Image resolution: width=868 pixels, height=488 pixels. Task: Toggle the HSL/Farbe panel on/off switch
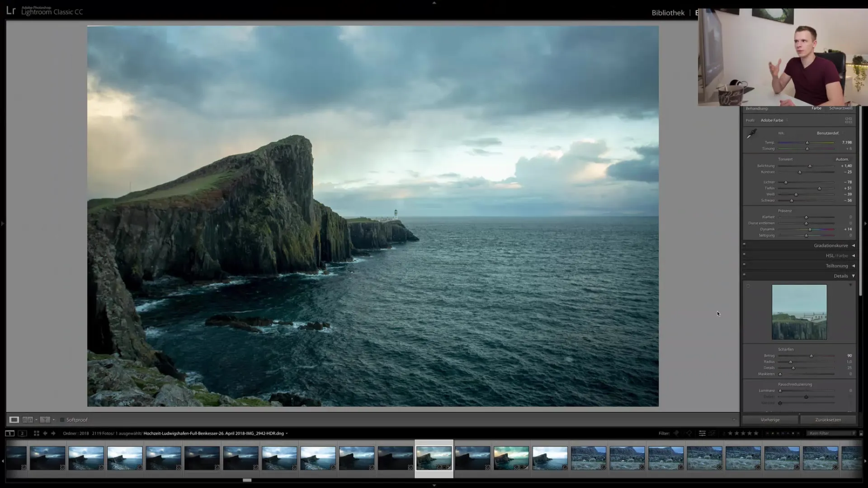click(x=744, y=254)
